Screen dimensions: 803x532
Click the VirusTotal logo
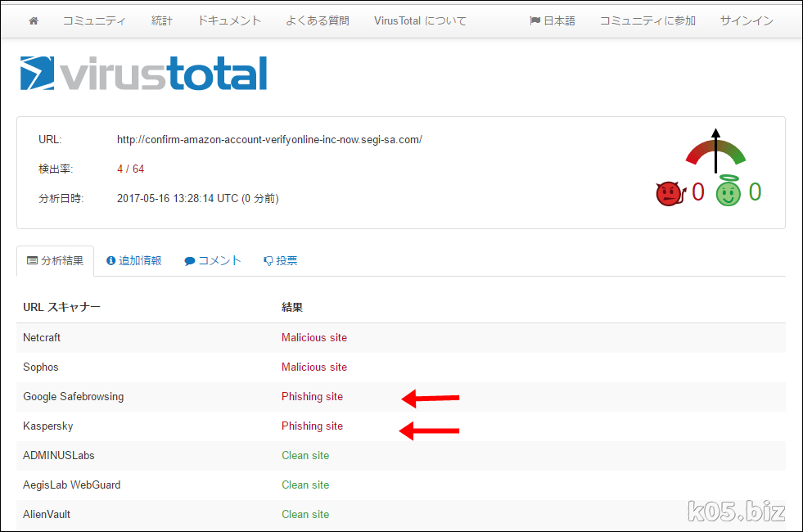(143, 74)
